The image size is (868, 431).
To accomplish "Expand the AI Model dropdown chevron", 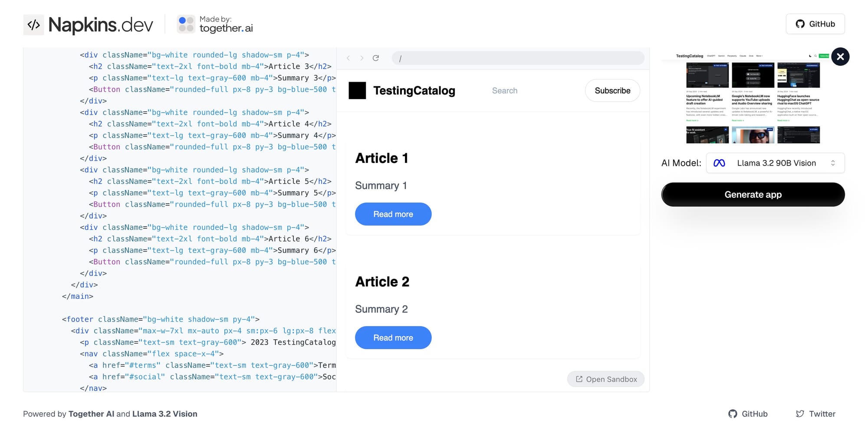I will 833,163.
